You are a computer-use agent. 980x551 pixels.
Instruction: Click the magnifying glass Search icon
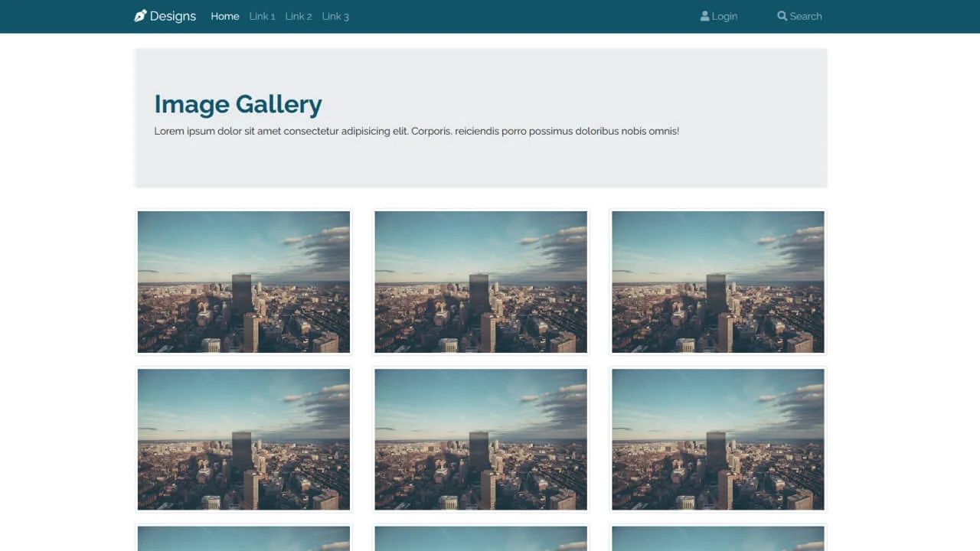coord(781,15)
